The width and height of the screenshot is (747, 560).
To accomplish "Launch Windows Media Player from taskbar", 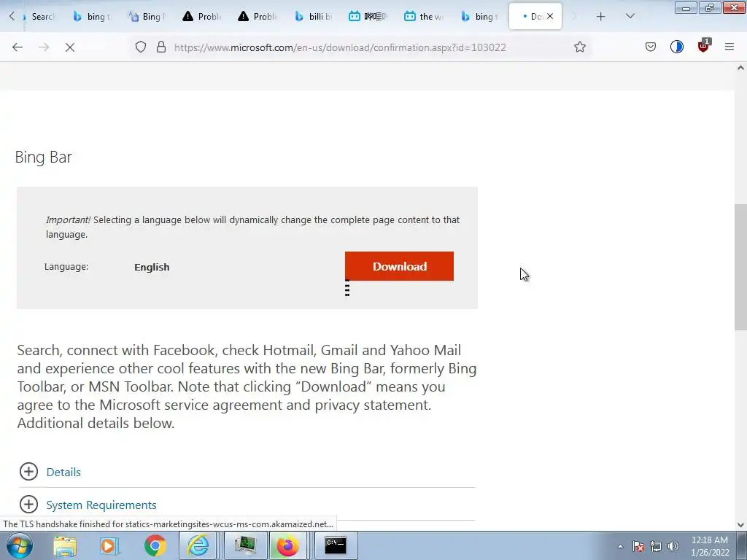I will tap(109, 545).
